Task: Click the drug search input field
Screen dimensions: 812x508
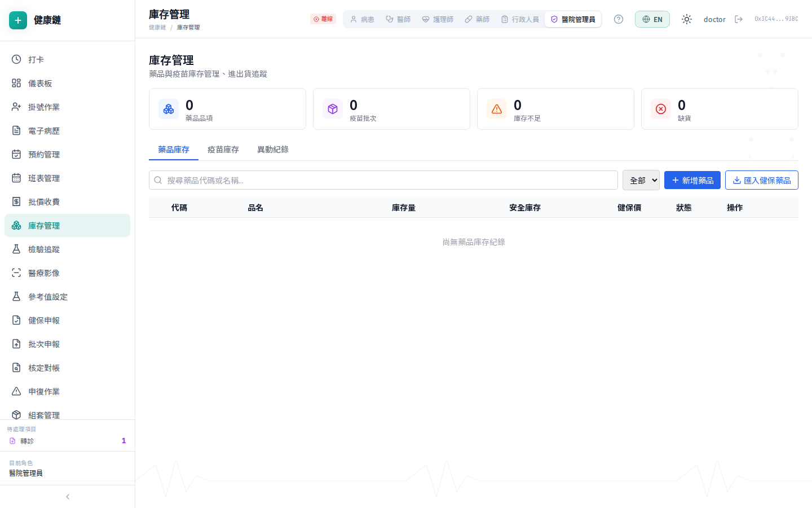Action: (x=383, y=179)
